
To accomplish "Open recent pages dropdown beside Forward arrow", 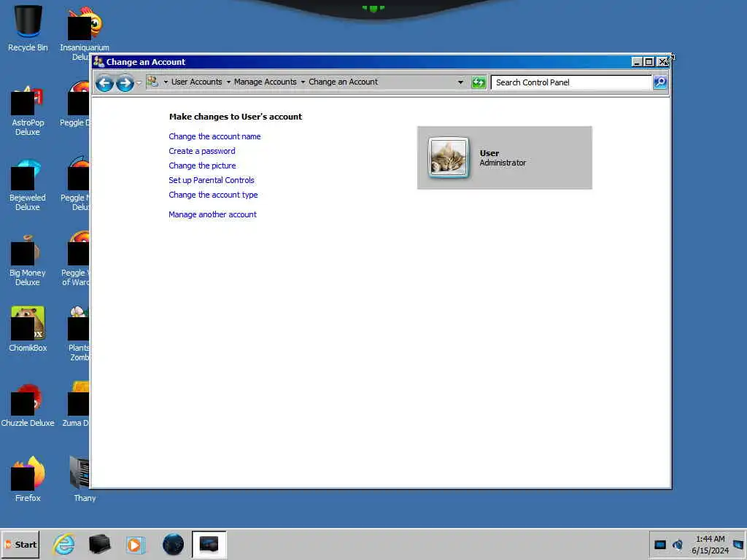I will 139,83.
